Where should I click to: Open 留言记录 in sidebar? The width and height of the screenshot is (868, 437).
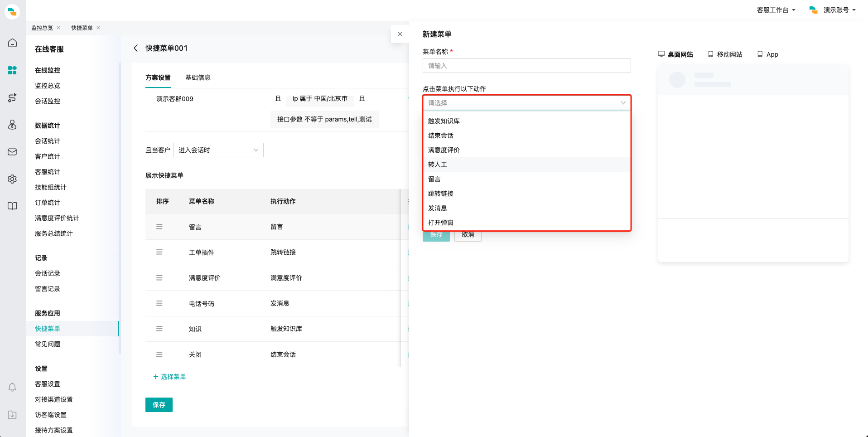coord(48,289)
